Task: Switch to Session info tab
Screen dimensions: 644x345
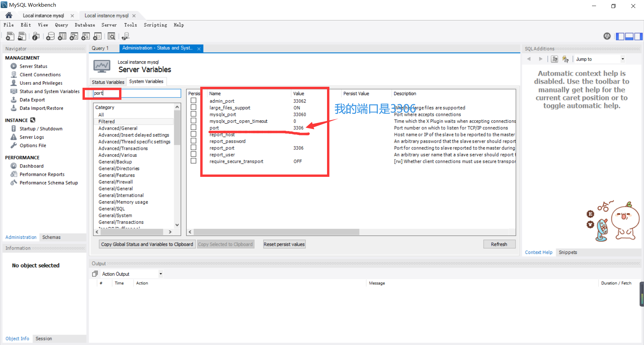Action: [x=44, y=339]
